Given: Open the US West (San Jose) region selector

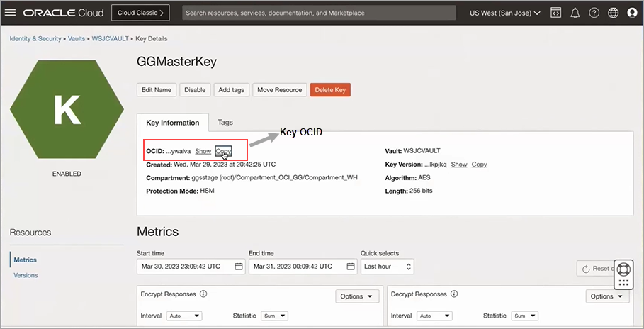Looking at the screenshot, I should (x=504, y=13).
